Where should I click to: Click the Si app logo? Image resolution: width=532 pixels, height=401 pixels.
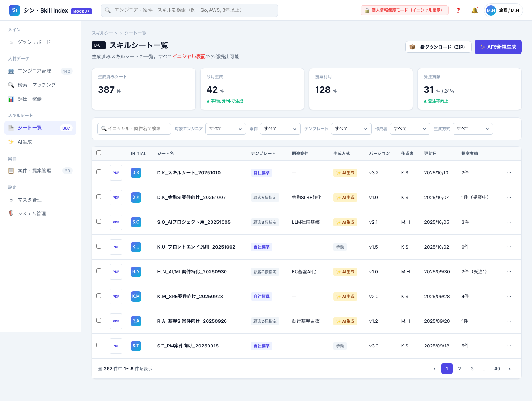pyautogui.click(x=14, y=10)
